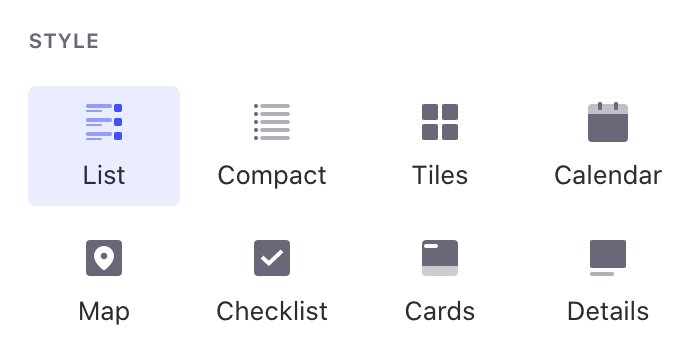The image size is (692, 364).
Task: Select the List style icon
Action: pyautogui.click(x=104, y=122)
